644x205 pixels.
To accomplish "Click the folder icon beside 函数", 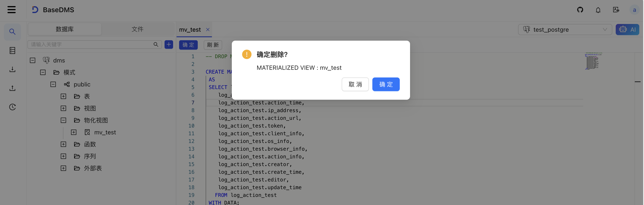I will 77,144.
